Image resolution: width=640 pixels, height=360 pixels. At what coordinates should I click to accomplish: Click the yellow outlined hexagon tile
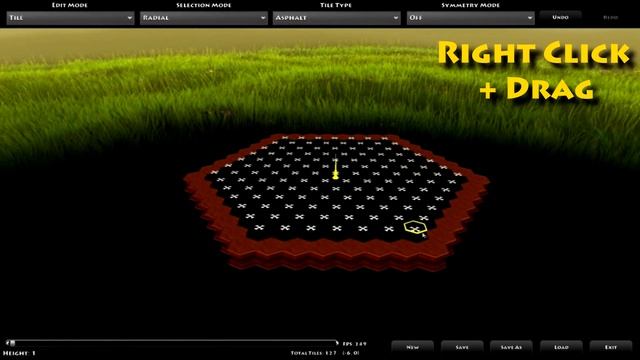point(416,227)
